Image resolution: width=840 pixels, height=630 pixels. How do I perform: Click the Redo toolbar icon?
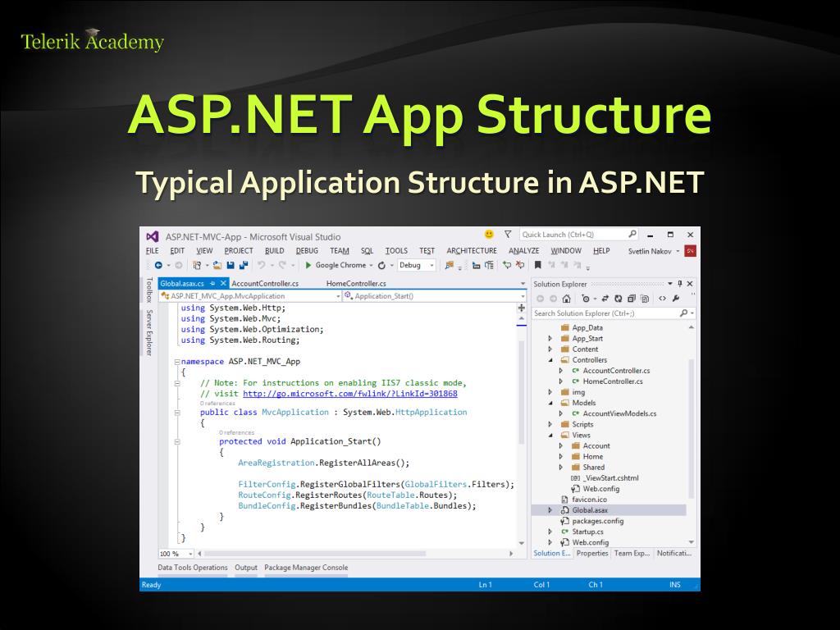282,265
